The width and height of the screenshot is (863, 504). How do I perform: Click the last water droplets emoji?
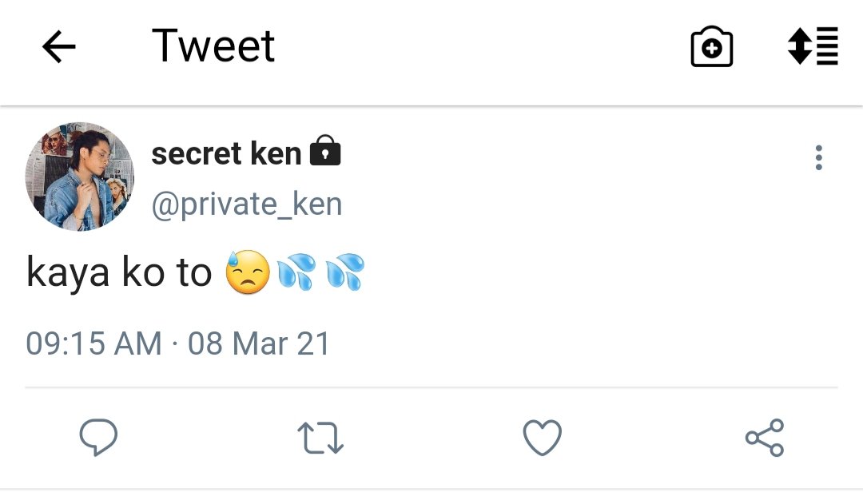345,272
